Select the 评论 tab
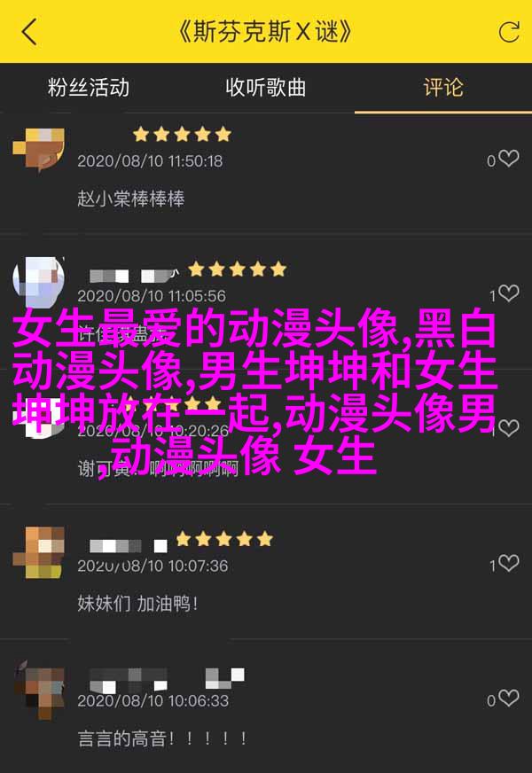 [443, 88]
